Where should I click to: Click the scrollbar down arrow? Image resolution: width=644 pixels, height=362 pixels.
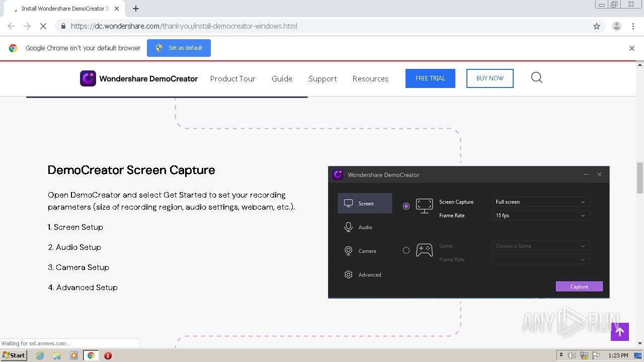coord(640,343)
